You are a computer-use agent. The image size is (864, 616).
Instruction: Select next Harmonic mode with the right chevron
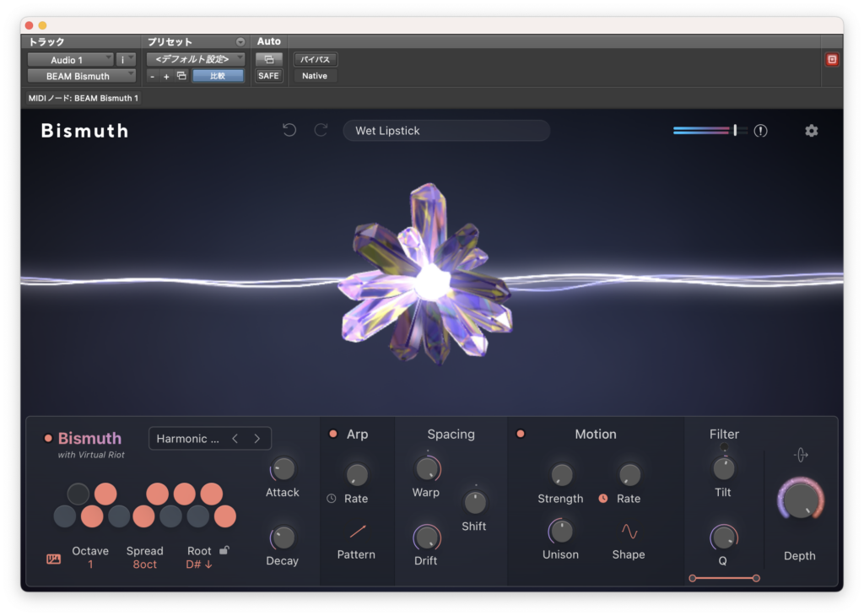pyautogui.click(x=257, y=439)
